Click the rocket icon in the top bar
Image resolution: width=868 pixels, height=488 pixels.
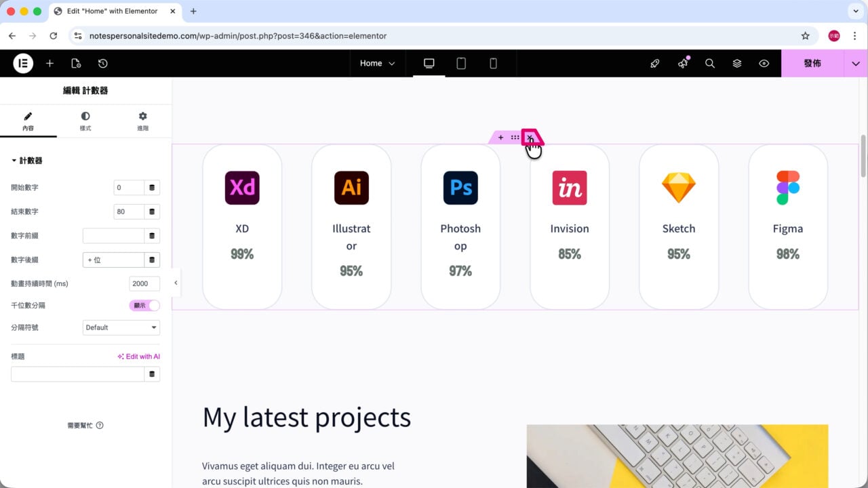(654, 63)
